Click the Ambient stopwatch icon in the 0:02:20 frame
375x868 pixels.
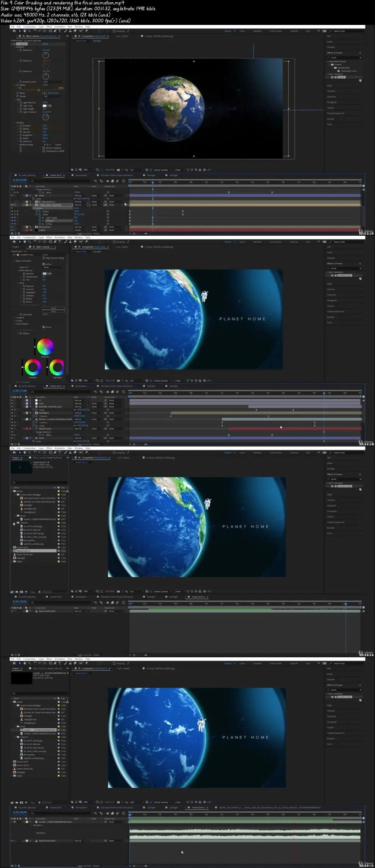click(x=21, y=126)
